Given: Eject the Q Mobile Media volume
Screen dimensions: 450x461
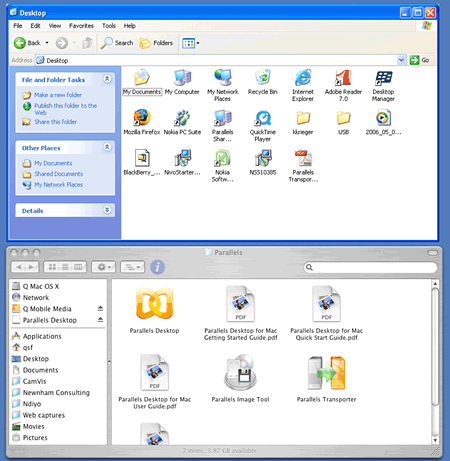Looking at the screenshot, I should pyautogui.click(x=100, y=308).
